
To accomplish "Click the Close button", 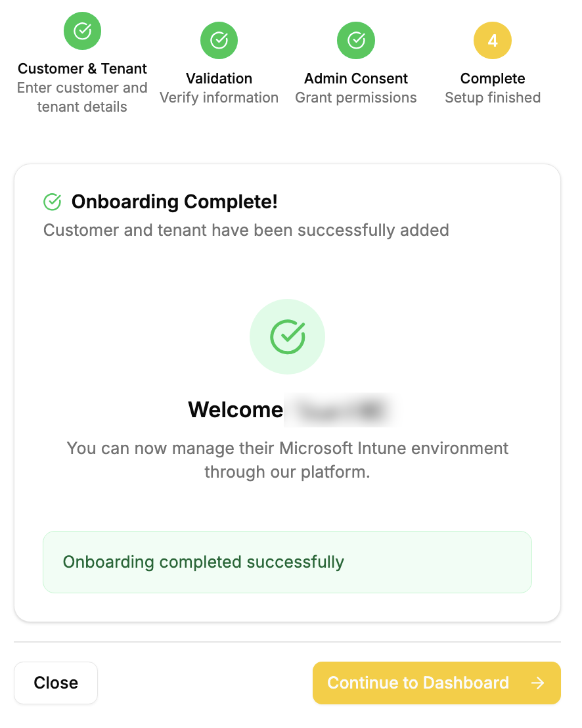I will pyautogui.click(x=56, y=683).
